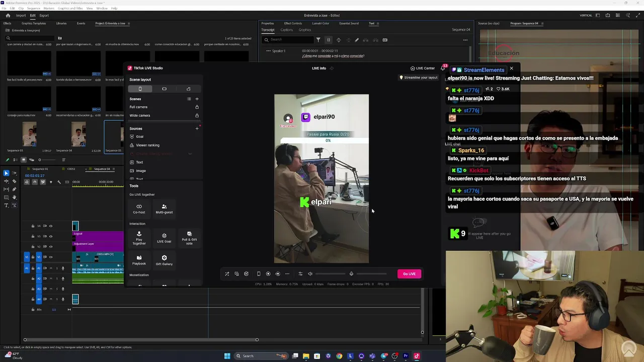644x362 pixels.
Task: Click the effects wand icon in control bar
Action: pos(227,274)
